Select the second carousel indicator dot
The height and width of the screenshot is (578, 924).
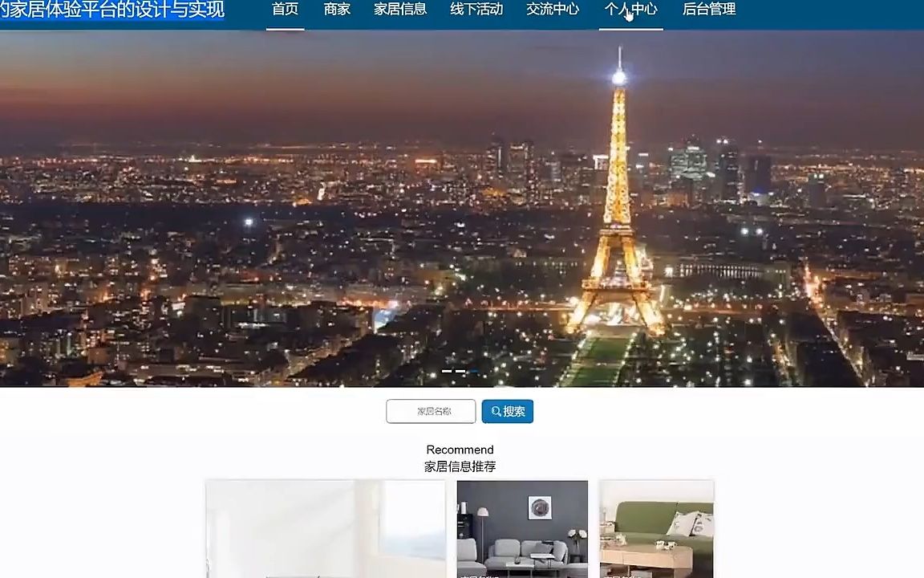click(460, 371)
